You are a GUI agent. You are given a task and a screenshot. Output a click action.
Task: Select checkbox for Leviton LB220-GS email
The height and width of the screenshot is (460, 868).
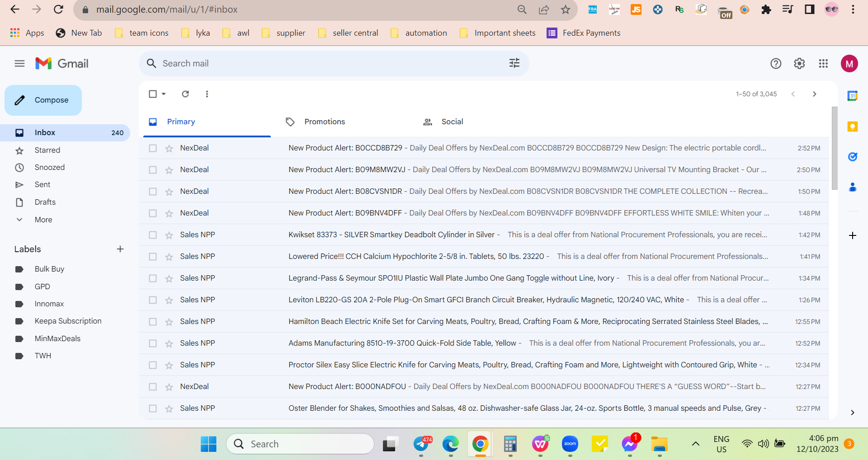tap(153, 300)
